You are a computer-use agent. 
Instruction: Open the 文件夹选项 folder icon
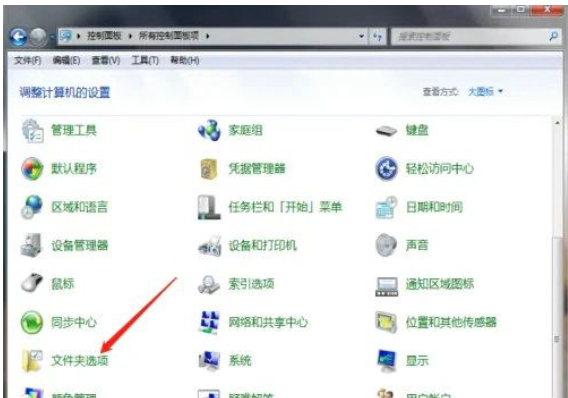click(x=32, y=361)
